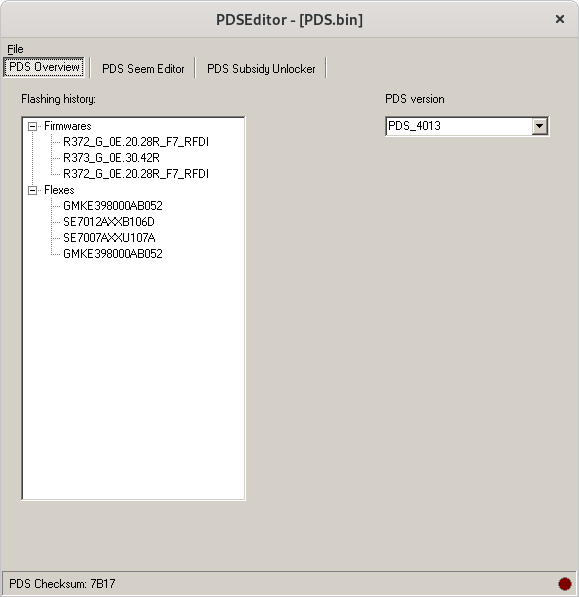579x597 pixels.
Task: Click the red status indicator dot
Action: (x=565, y=584)
